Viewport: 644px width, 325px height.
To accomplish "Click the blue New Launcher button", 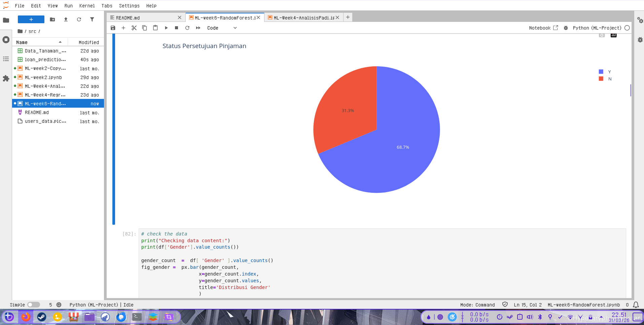I will [31, 20].
